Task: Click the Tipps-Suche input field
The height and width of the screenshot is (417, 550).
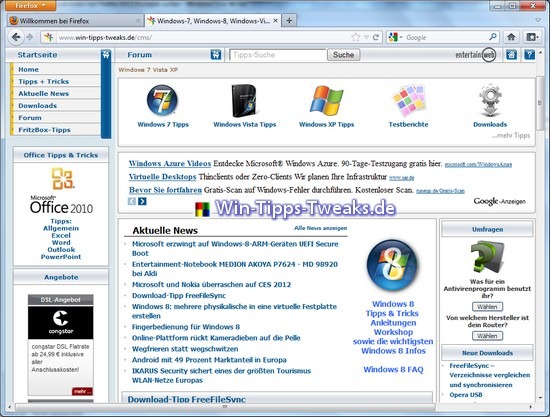Action: tap(277, 55)
